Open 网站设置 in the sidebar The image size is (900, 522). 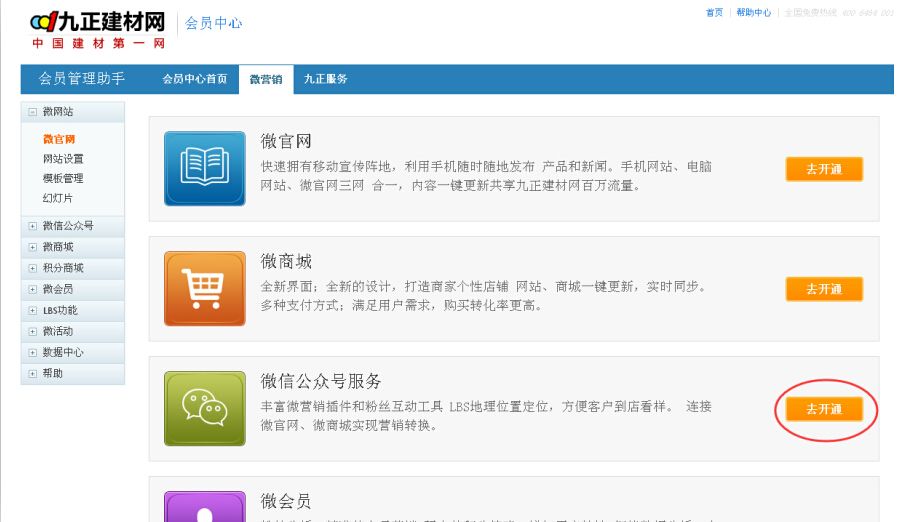(x=63, y=158)
